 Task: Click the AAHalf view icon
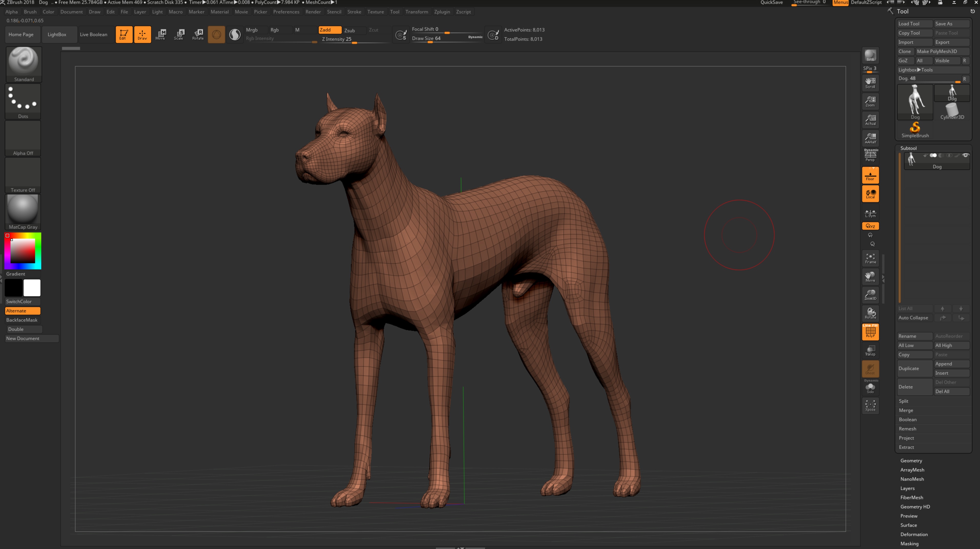pos(870,138)
